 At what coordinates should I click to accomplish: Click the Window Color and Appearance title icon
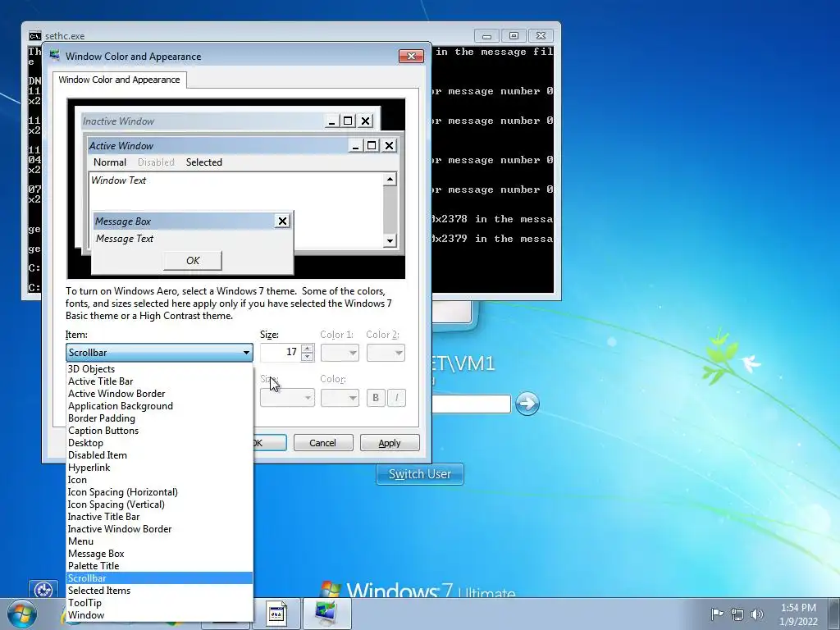55,56
